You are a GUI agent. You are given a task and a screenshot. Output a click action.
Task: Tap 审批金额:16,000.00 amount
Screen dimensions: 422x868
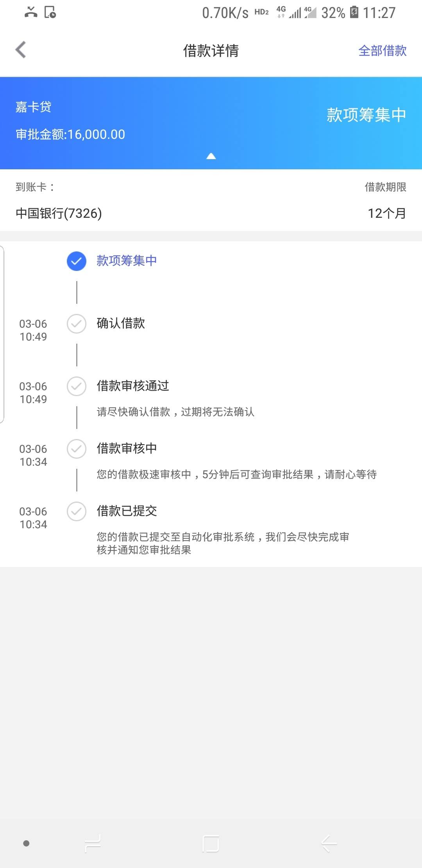[70, 135]
